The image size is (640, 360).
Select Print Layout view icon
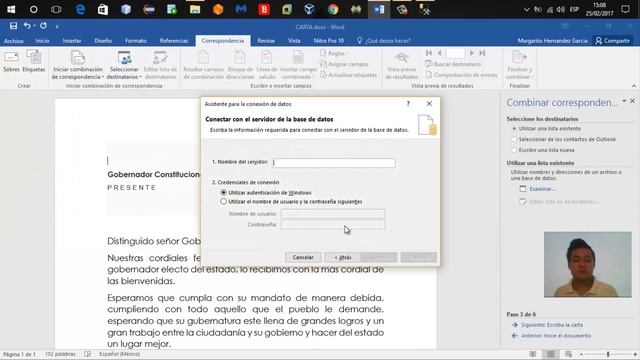551,354
